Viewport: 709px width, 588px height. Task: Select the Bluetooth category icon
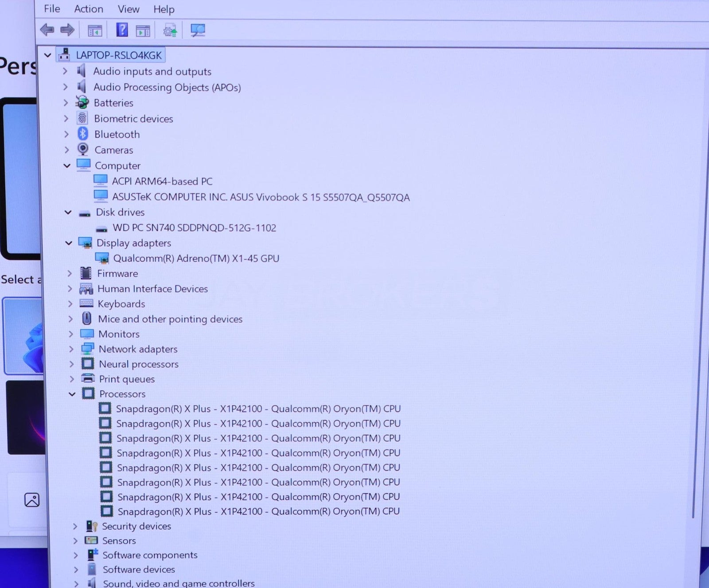(x=83, y=134)
